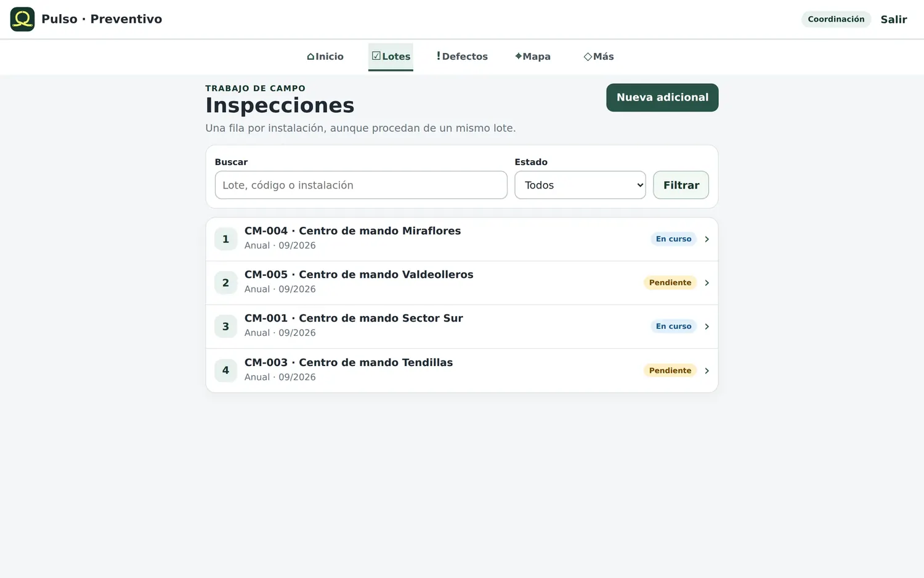Click the number 1 badge of the Miraflores row

[225, 239]
